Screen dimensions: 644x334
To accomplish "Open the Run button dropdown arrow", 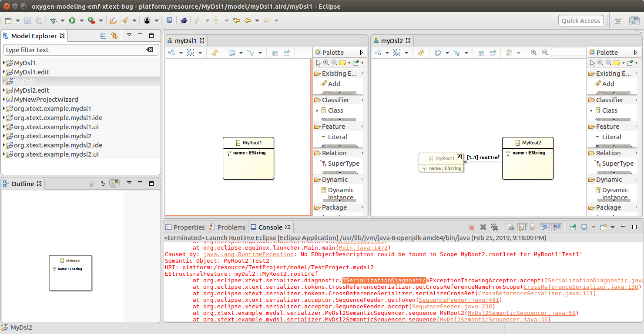I will [x=81, y=20].
